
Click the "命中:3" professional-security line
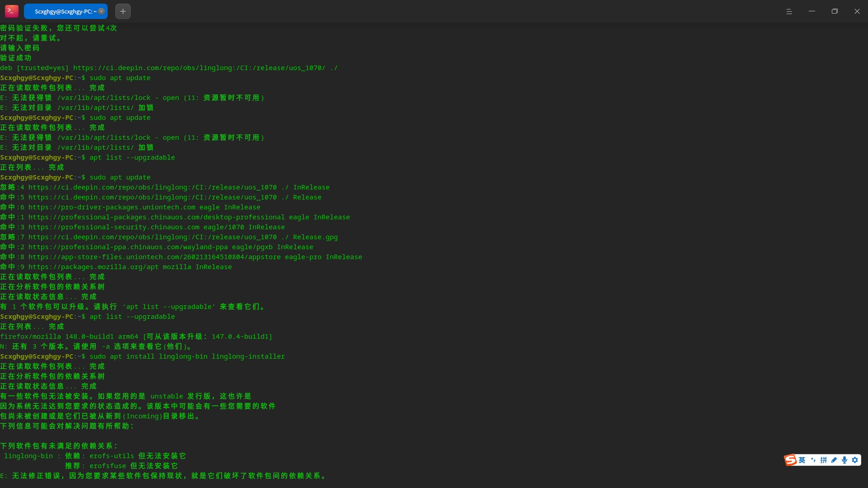pos(142,227)
